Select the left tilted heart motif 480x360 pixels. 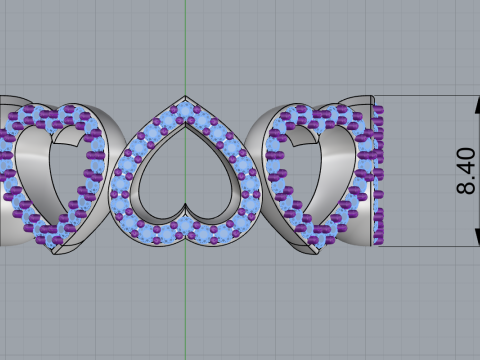[53, 179]
